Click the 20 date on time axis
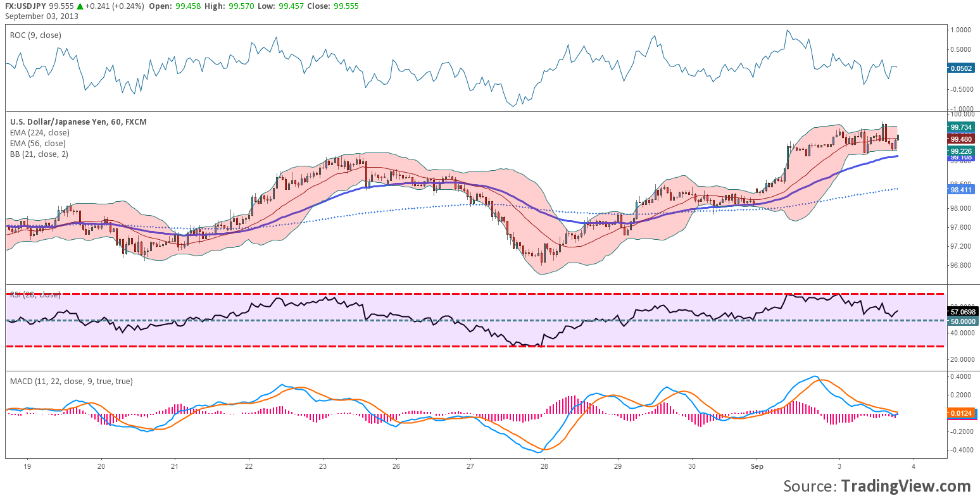 [101, 466]
